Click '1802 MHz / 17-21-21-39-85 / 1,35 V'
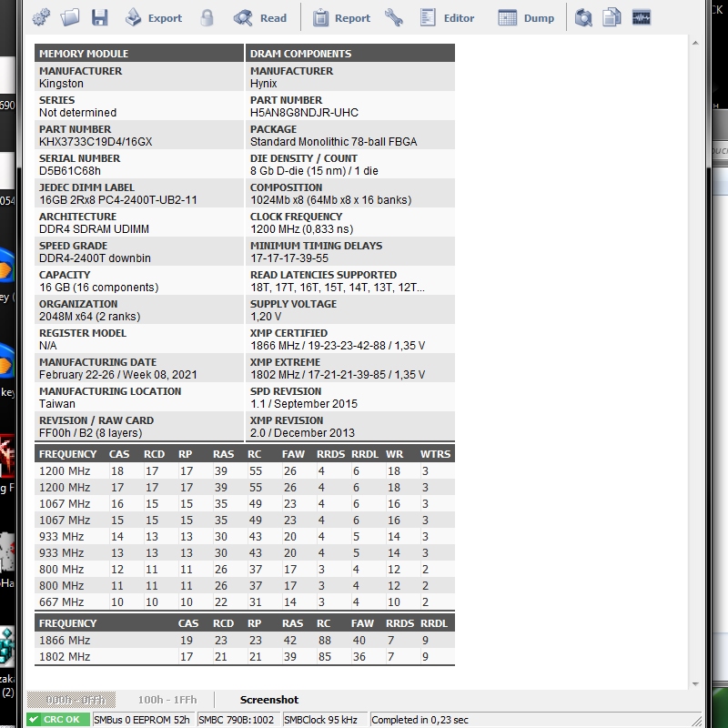728x728 pixels. (x=338, y=375)
